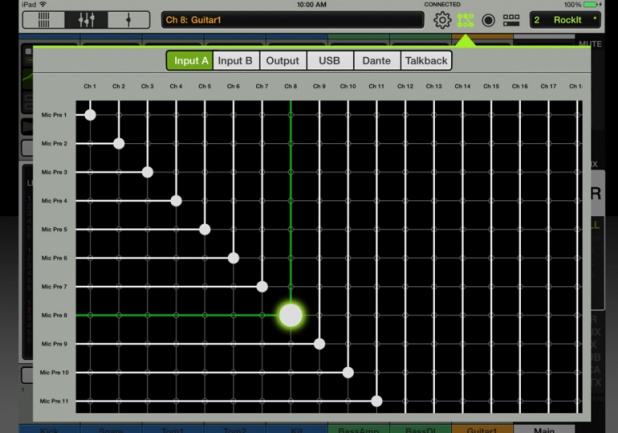Open the USB routing tab

(329, 61)
